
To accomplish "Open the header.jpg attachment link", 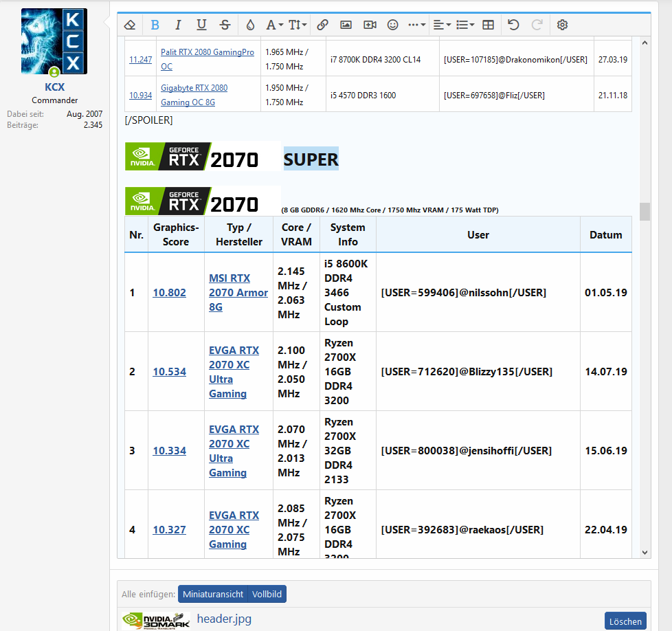I will [x=224, y=619].
